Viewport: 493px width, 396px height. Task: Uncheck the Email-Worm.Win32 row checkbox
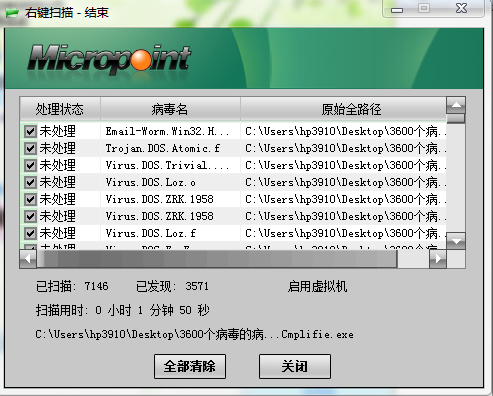(x=30, y=131)
